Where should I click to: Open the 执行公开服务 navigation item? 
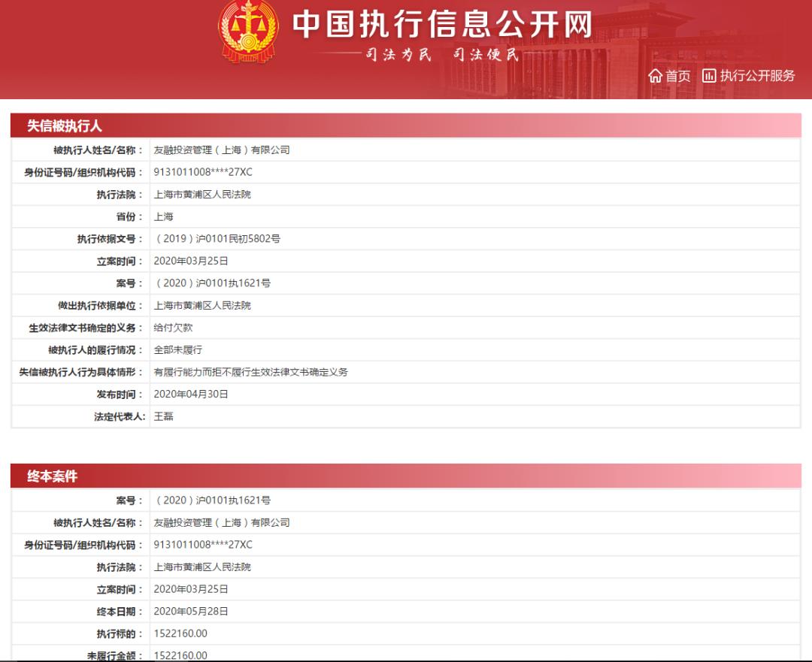(756, 76)
